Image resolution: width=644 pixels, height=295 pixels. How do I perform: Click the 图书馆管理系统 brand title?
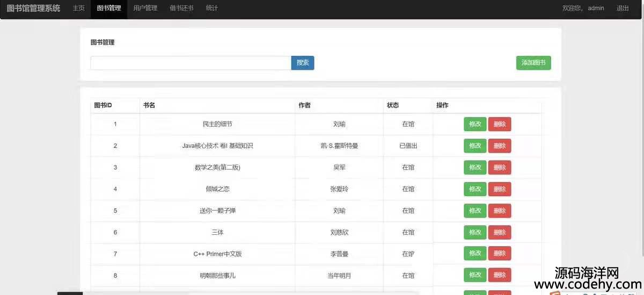[x=33, y=9]
